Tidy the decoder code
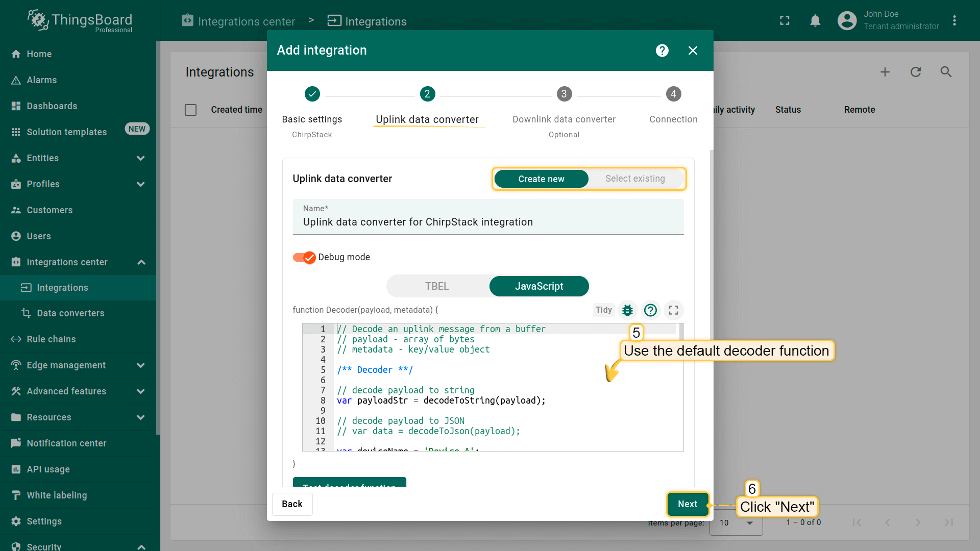The height and width of the screenshot is (551, 980). 603,310
